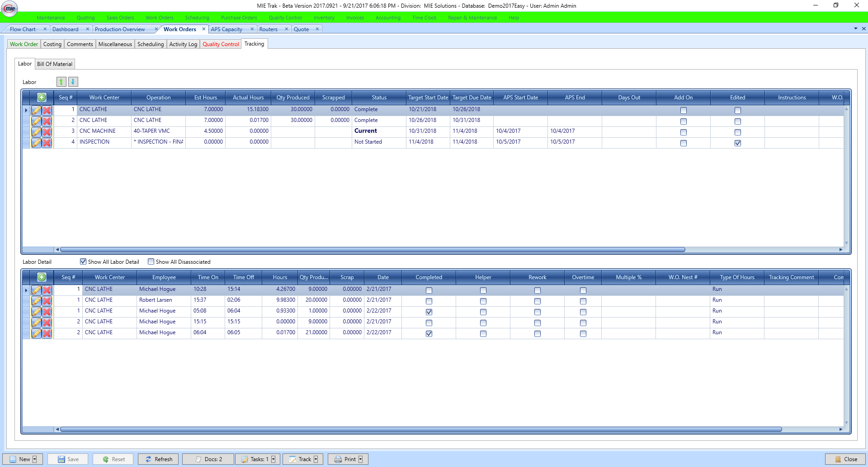868x467 pixels.
Task: Click pencil edit icon for Robert Larsen row
Action: click(36, 301)
